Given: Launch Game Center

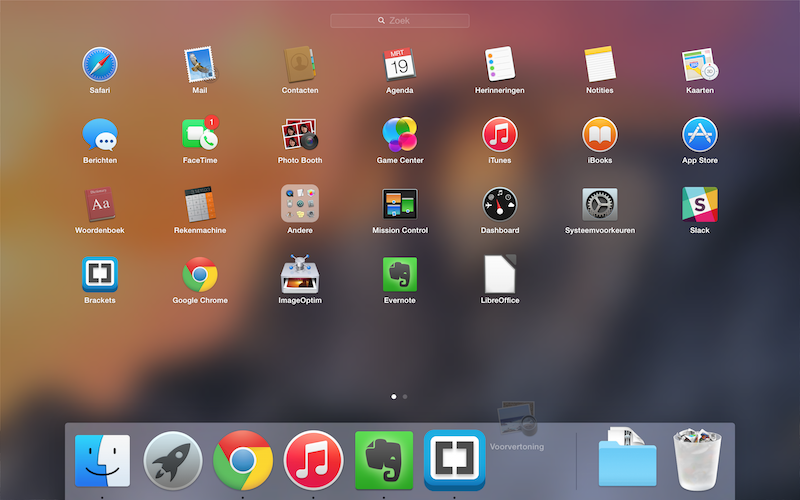Looking at the screenshot, I should tap(399, 134).
